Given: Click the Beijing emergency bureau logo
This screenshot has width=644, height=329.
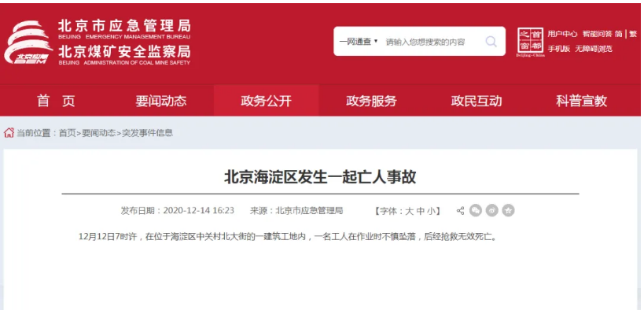Looking at the screenshot, I should [28, 42].
